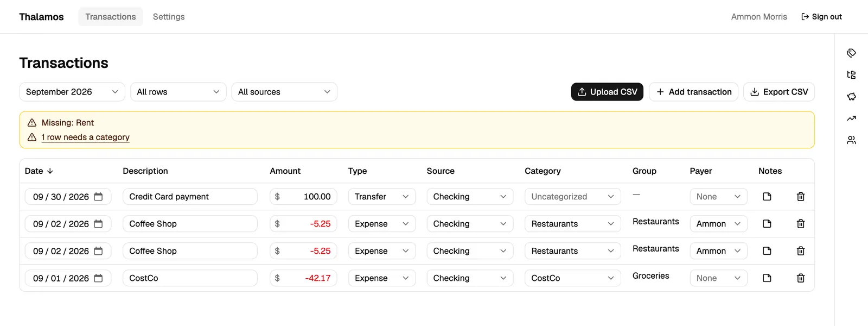Open payer dropdown in CostCo row
The image size is (868, 326).
718,278
